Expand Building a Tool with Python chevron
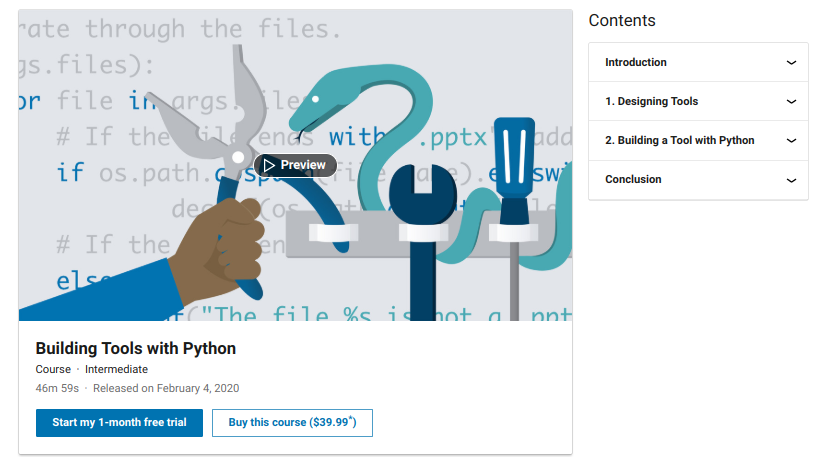The height and width of the screenshot is (465, 822). 792,140
